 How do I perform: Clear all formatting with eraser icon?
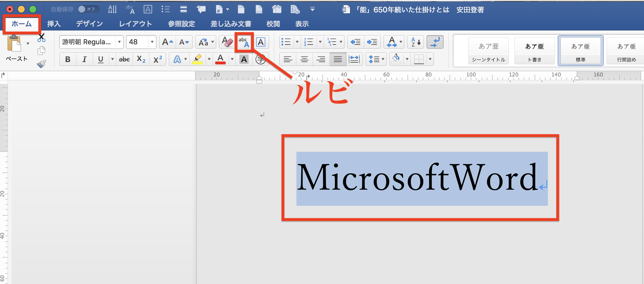click(x=227, y=42)
